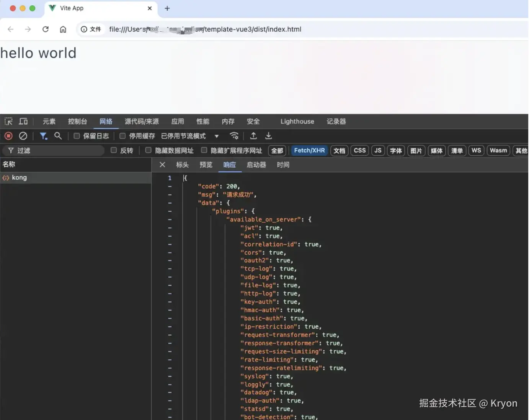Image resolution: width=529 pixels, height=420 pixels.
Task: Select the 文档 request type filter
Action: [x=339, y=150]
